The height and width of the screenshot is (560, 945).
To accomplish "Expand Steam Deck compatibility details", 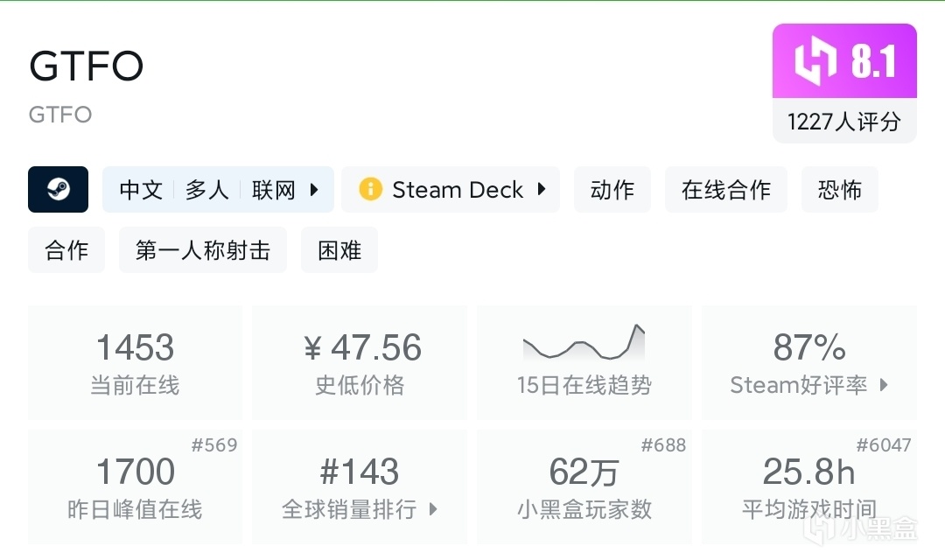I will tap(542, 190).
